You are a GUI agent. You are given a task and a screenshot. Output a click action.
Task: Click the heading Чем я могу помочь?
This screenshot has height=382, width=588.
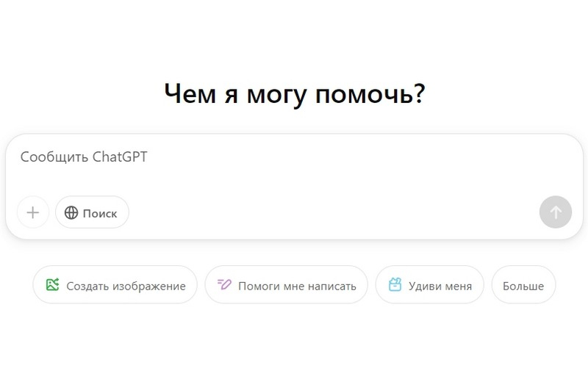(294, 94)
